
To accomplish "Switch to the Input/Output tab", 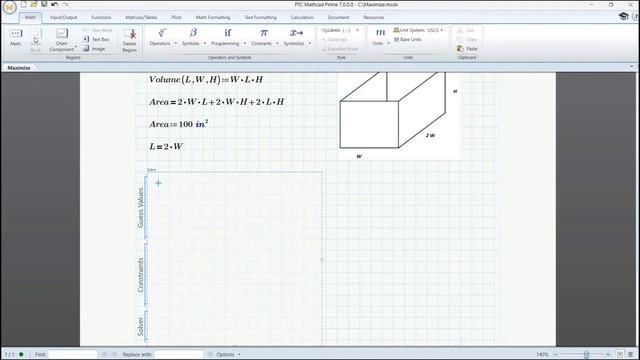I will point(63,18).
